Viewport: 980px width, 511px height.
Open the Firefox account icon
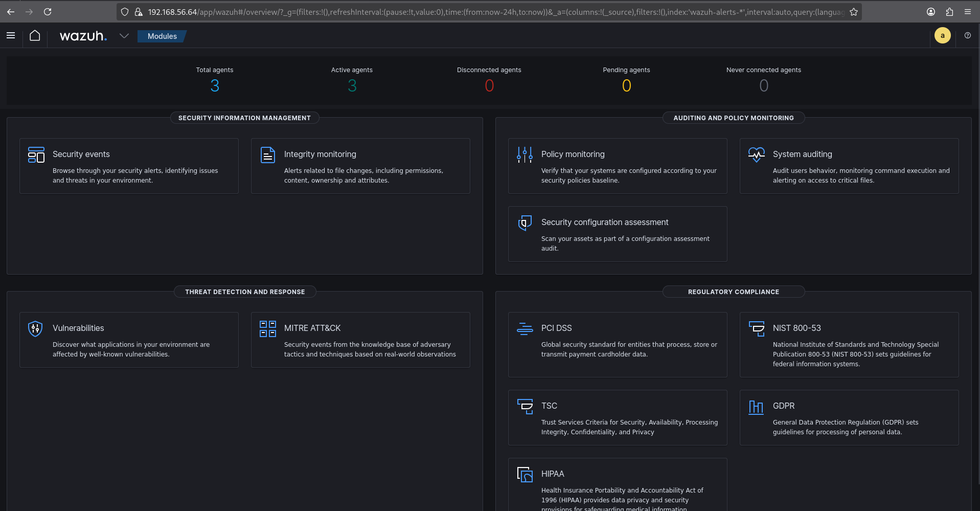pos(931,12)
